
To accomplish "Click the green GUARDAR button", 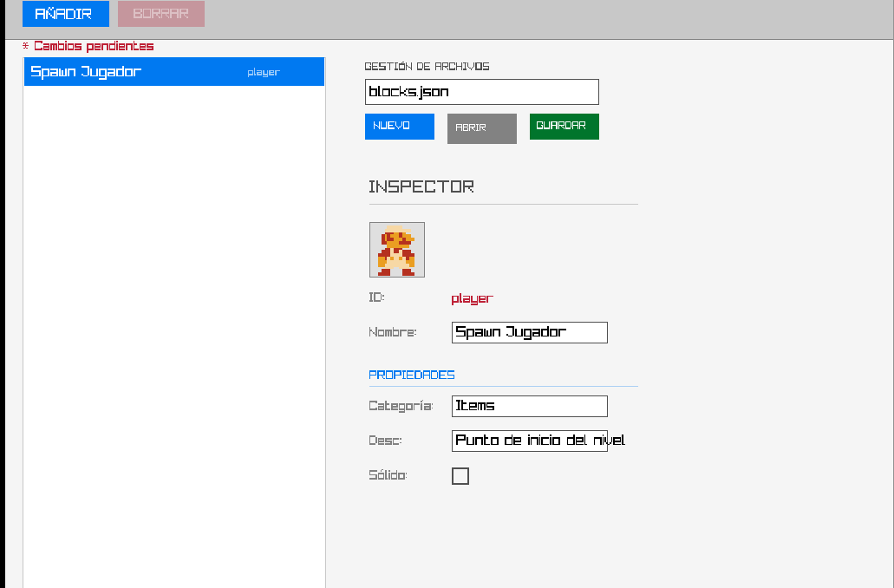I will coord(564,126).
